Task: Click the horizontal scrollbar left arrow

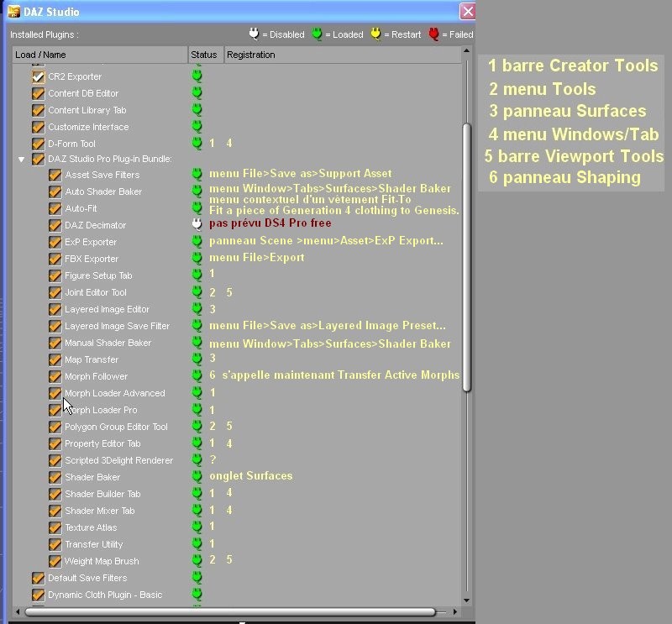Action: point(18,611)
